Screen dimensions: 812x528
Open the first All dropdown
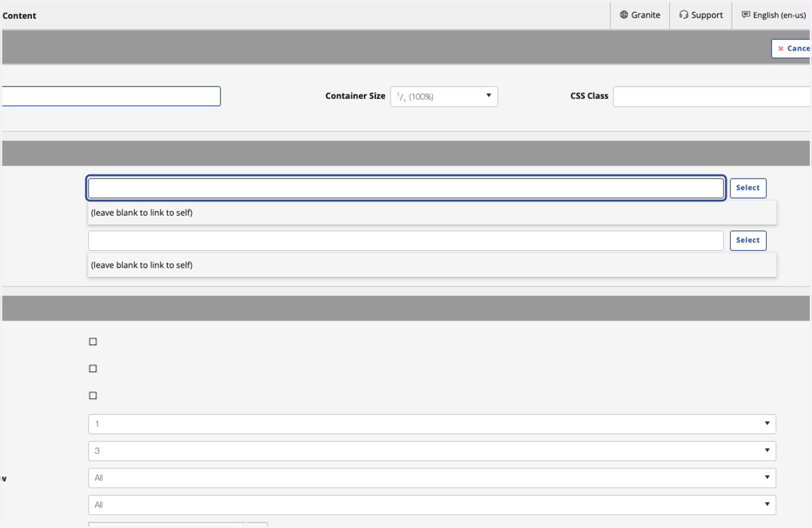[x=432, y=478]
